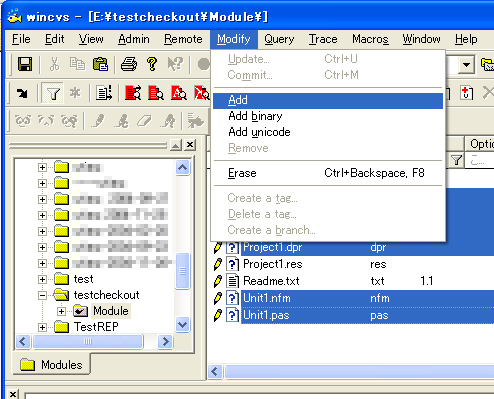This screenshot has height=399, width=494.
Task: Close the bottom output pane
Action: (13, 394)
